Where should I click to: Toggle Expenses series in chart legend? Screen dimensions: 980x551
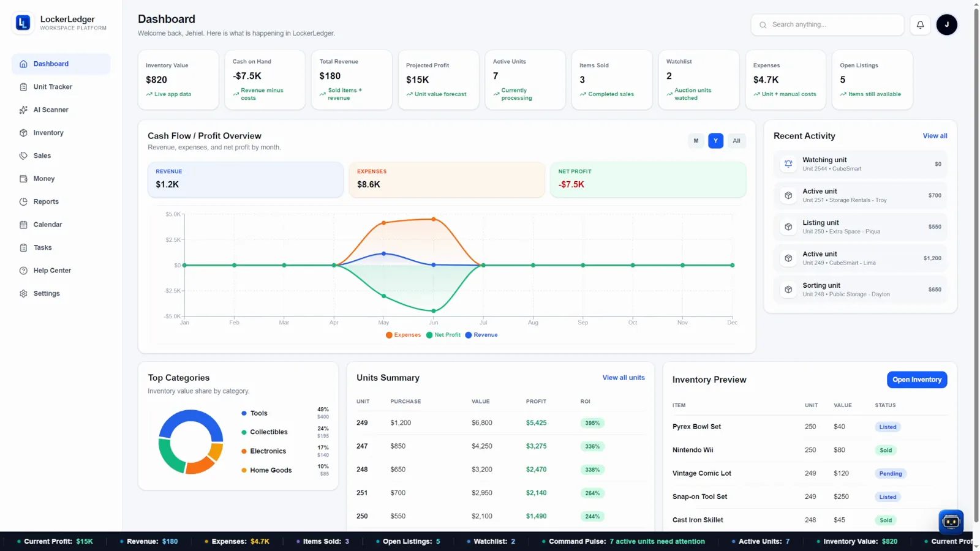[404, 335]
